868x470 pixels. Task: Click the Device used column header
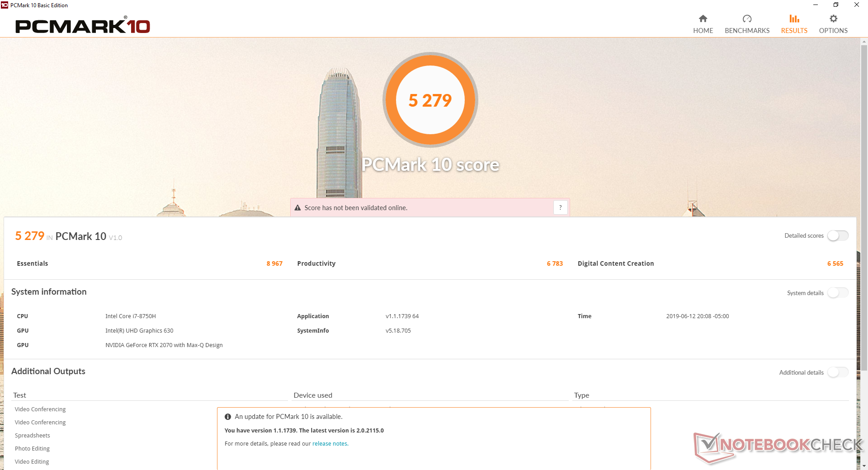313,395
